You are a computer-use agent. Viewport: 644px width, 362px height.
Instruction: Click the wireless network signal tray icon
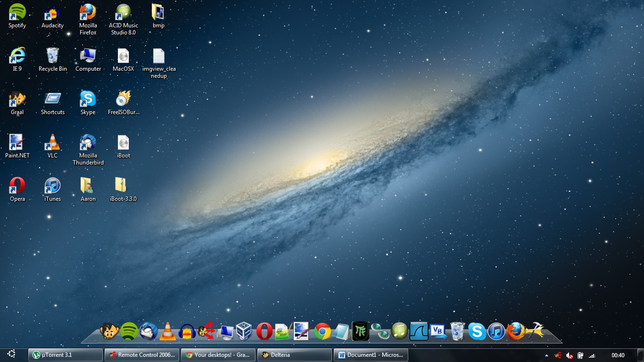coord(592,355)
